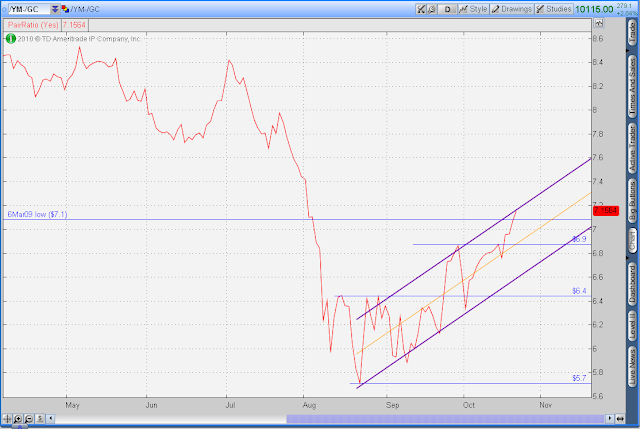Click the scroll left arrow button
Image resolution: width=640 pixels, height=429 pixels.
pyautogui.click(x=51, y=419)
